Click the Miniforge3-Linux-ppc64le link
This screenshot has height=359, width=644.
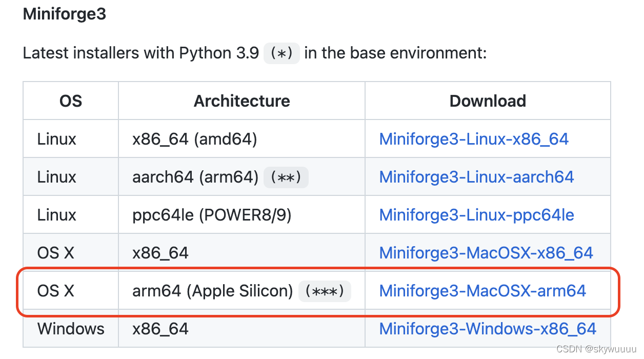point(476,215)
